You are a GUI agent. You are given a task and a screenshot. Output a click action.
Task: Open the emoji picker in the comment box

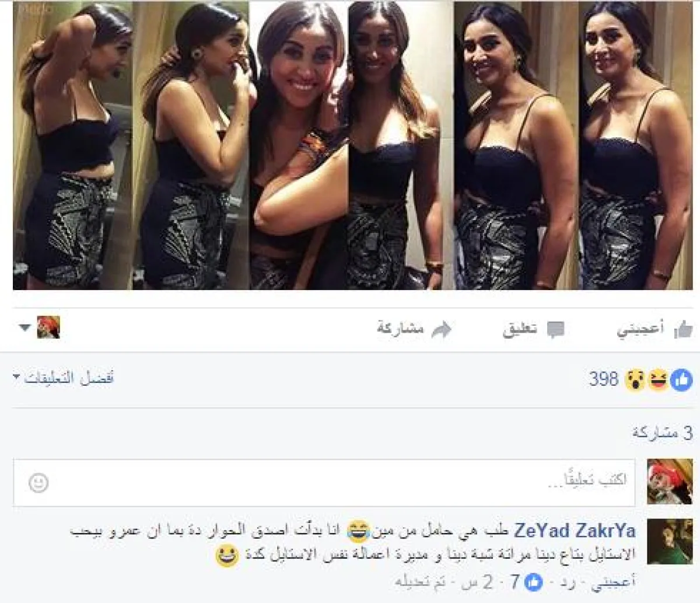pos(38,483)
